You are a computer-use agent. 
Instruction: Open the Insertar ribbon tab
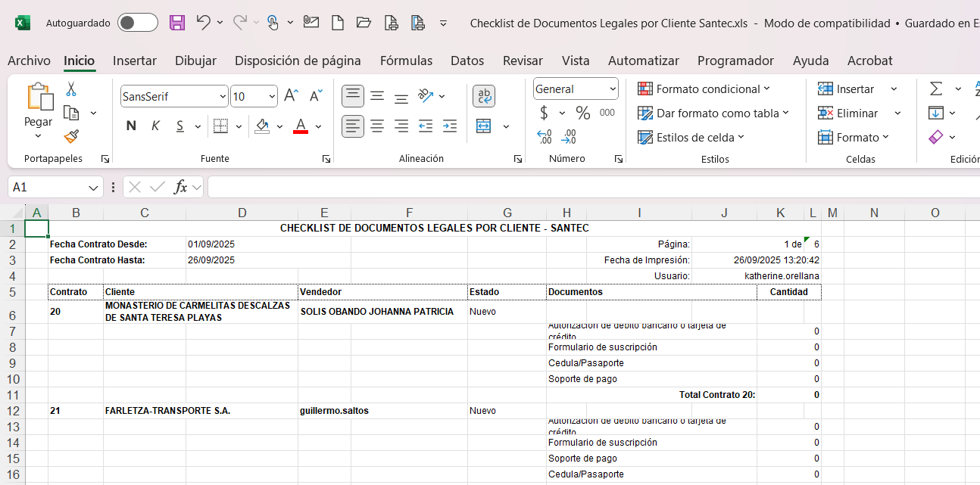(x=135, y=61)
